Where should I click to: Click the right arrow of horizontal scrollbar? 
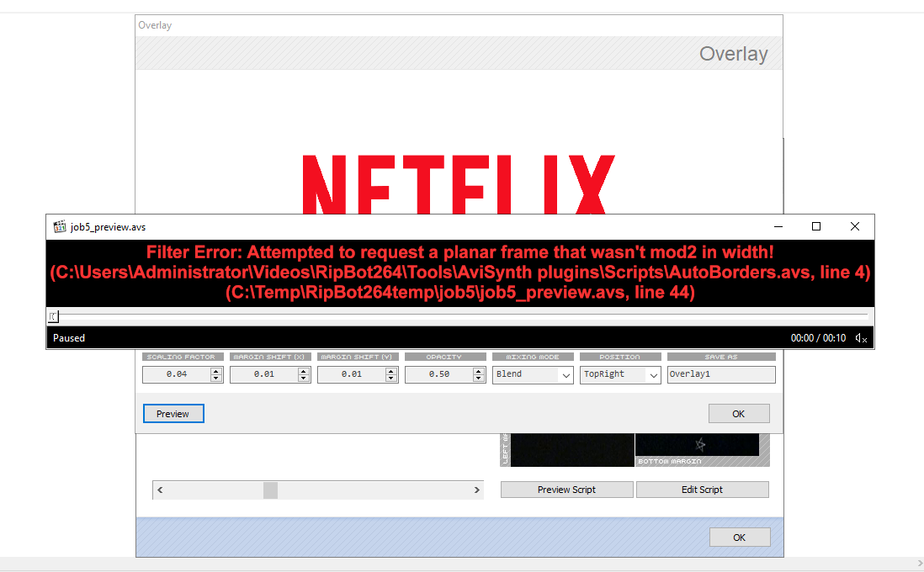[x=477, y=490]
